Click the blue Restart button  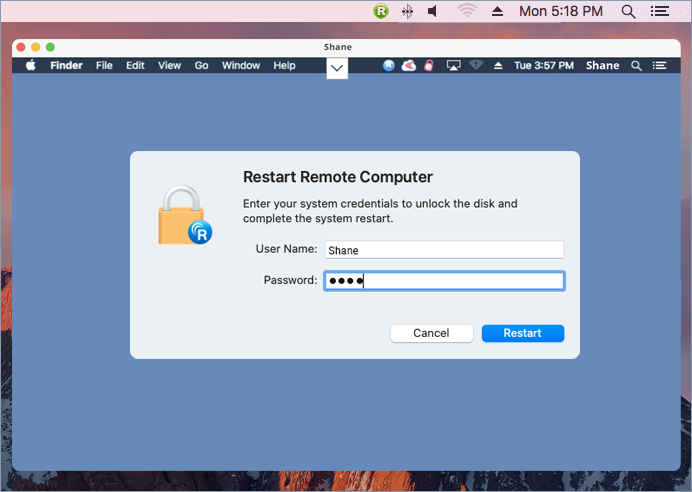pyautogui.click(x=523, y=333)
